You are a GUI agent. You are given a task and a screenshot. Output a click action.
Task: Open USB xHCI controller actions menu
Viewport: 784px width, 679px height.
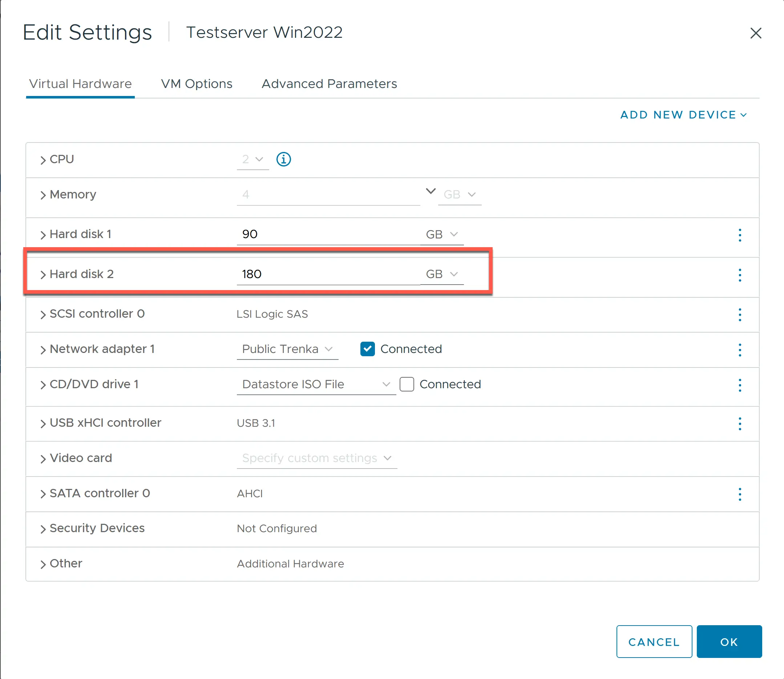[x=740, y=423]
